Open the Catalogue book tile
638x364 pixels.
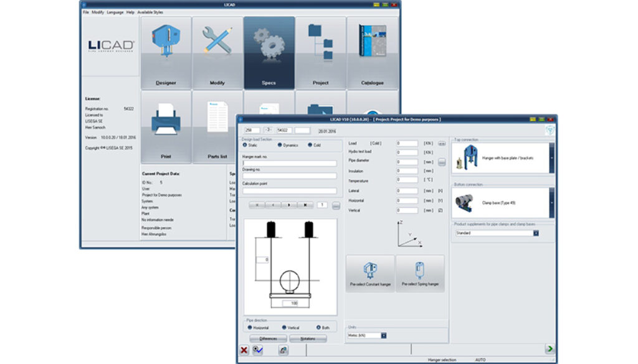(x=372, y=53)
